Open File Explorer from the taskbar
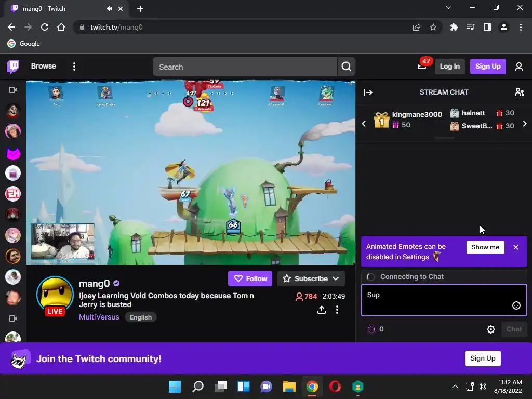 point(289,387)
